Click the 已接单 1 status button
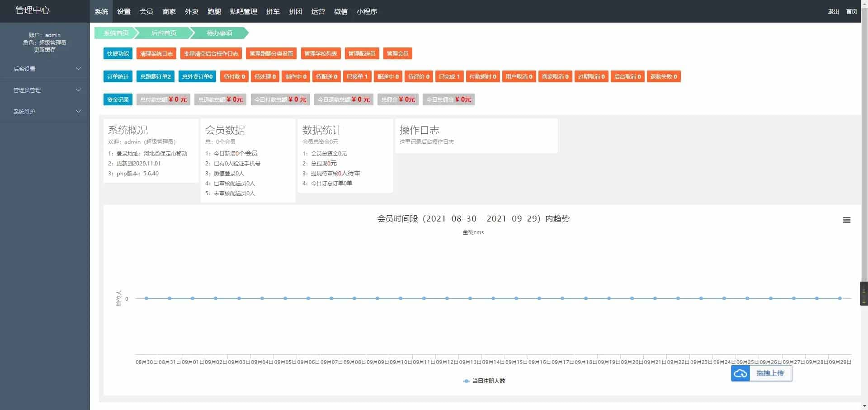 (357, 77)
